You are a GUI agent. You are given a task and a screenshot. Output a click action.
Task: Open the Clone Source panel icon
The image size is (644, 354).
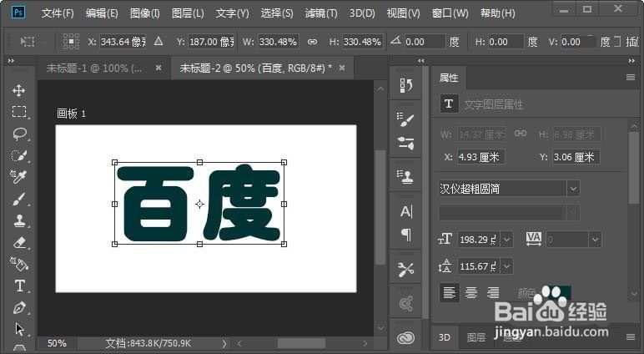(x=405, y=177)
